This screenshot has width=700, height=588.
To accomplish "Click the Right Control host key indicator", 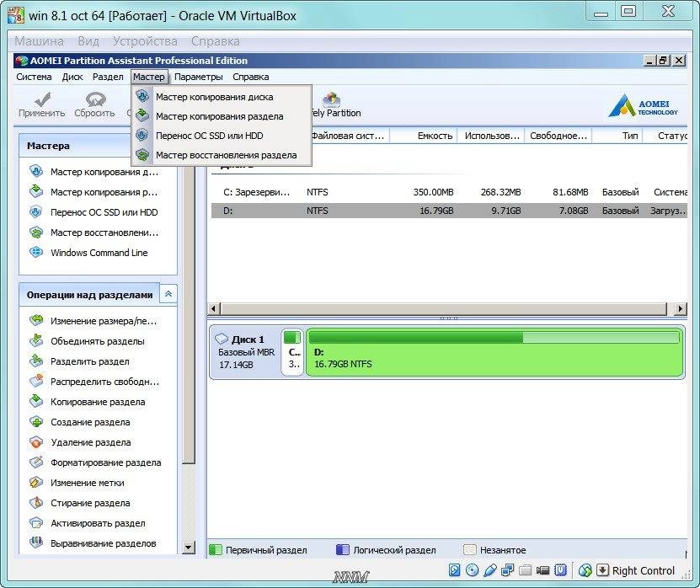I will tap(643, 570).
